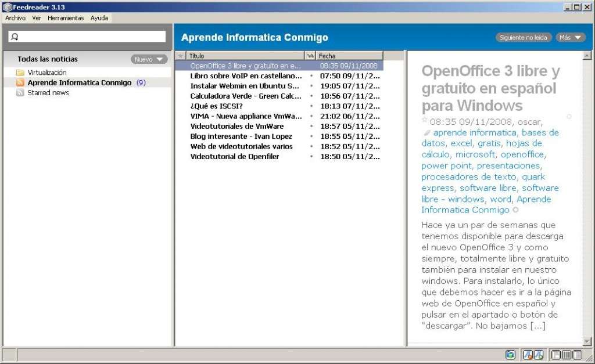Switch to the classic layout view icon

(555, 355)
